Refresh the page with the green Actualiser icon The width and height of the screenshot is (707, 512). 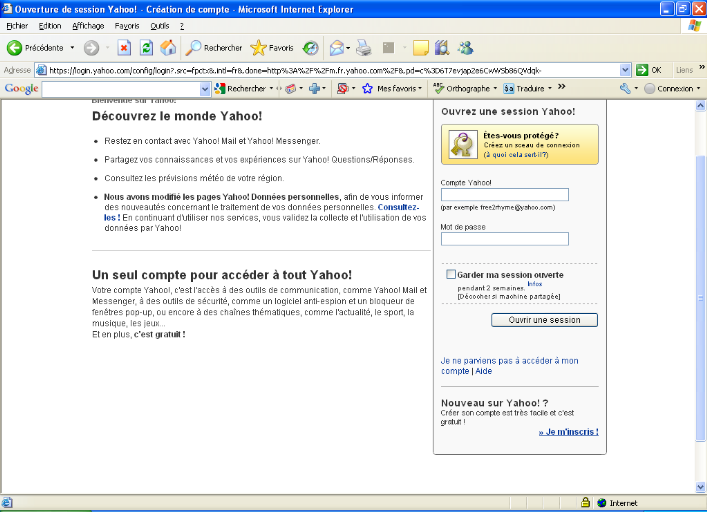coord(146,47)
